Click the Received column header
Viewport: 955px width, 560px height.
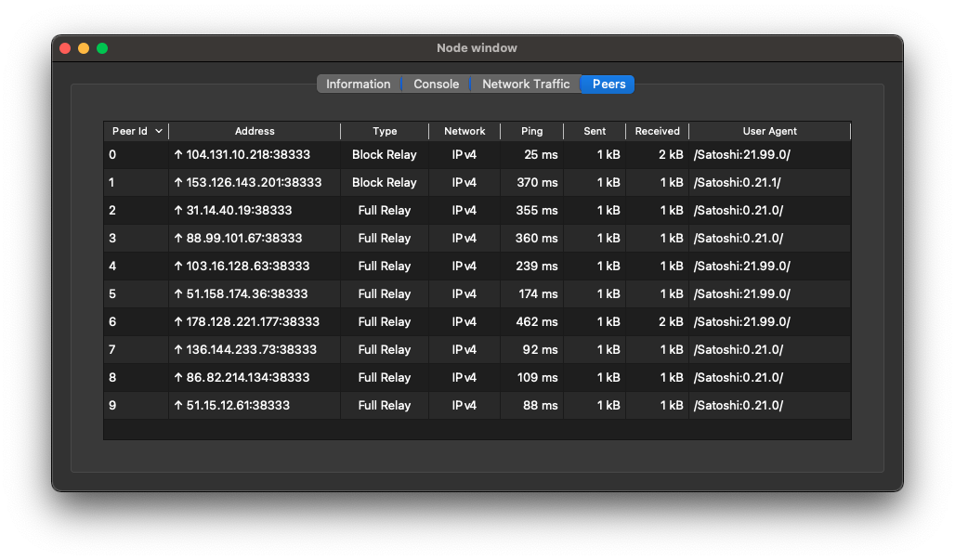657,131
